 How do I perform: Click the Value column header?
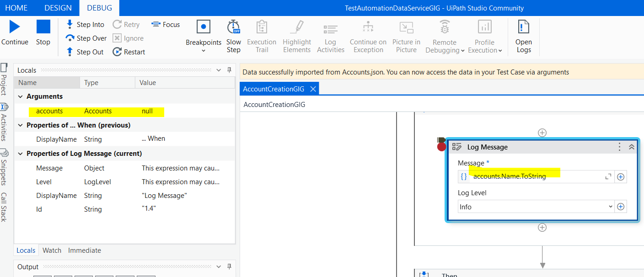185,83
